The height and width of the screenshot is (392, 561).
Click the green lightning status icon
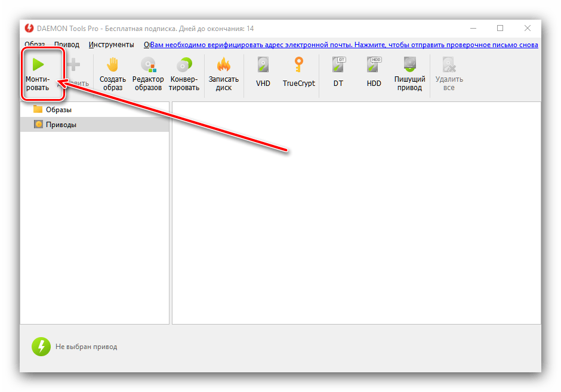coord(41,347)
